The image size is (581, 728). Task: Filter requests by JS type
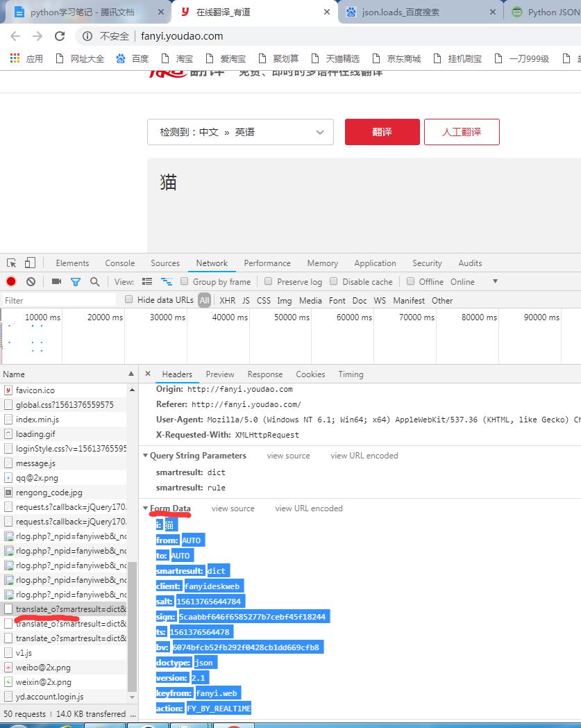[246, 300]
